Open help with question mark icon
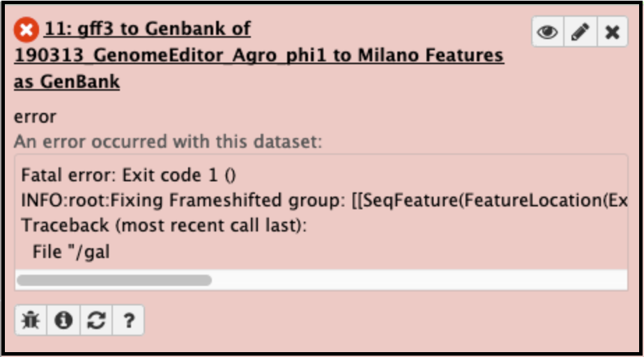Image resolution: width=644 pixels, height=357 pixels. 128,320
